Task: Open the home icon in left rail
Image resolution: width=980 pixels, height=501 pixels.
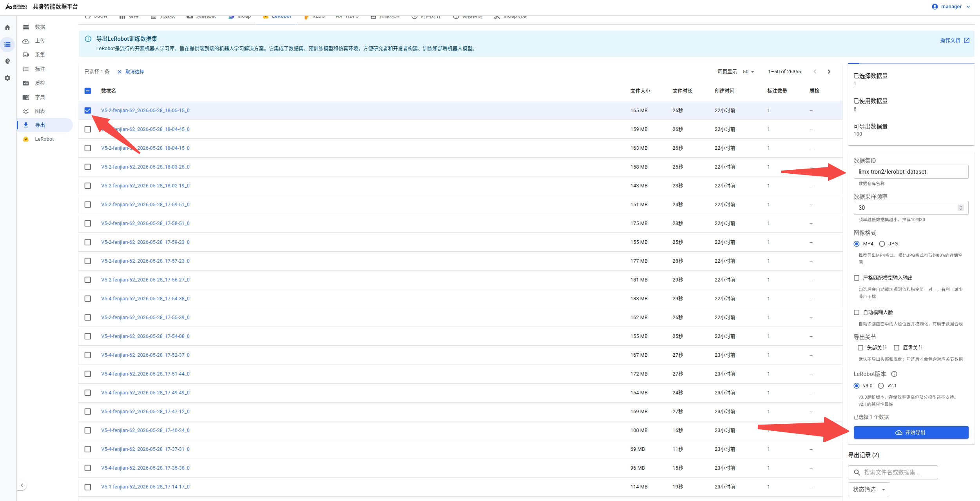Action: 7,27
